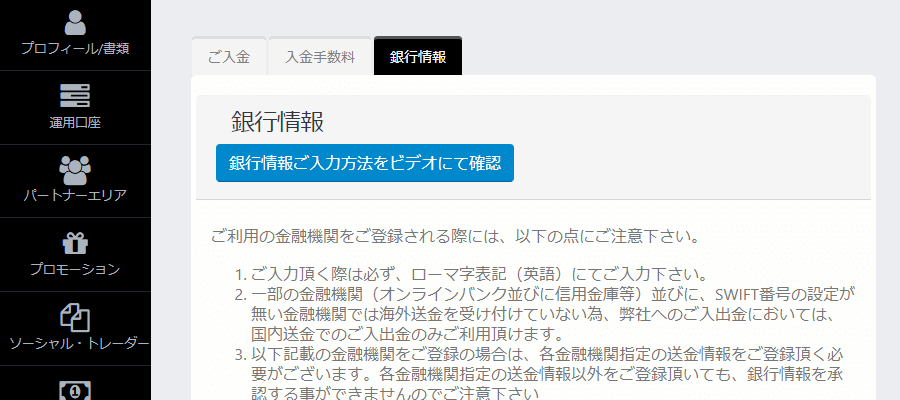
Task: Select the プロフィール/書類 sidebar label
Action: point(75,49)
